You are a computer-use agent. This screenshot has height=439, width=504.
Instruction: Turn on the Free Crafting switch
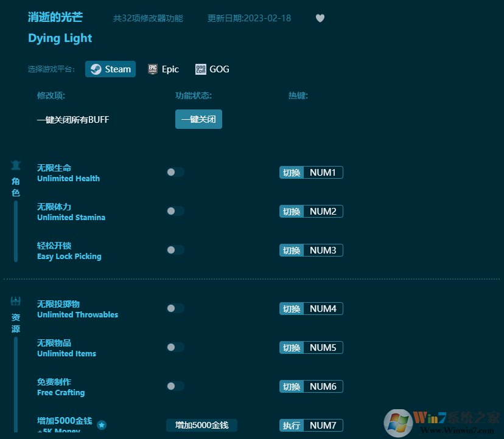(175, 386)
